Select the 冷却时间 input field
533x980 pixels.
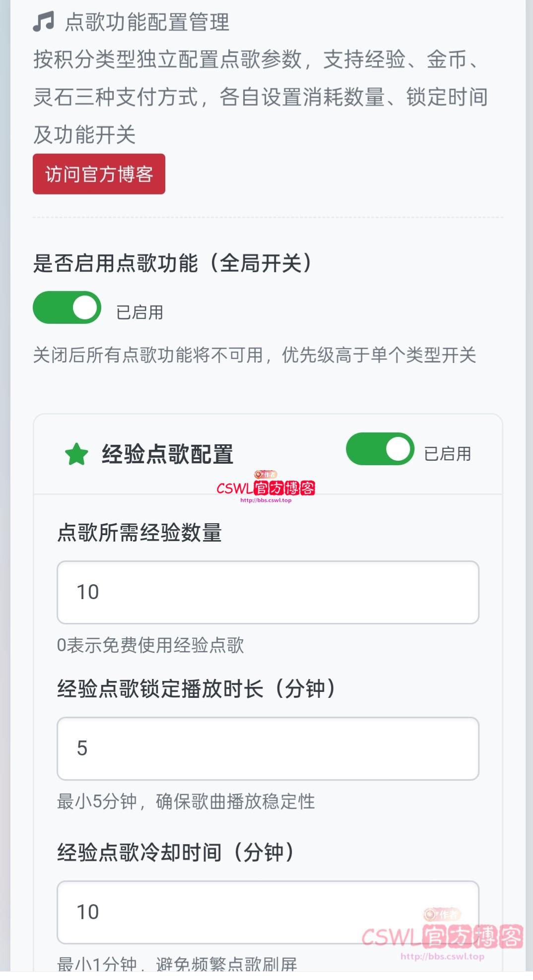[248, 912]
